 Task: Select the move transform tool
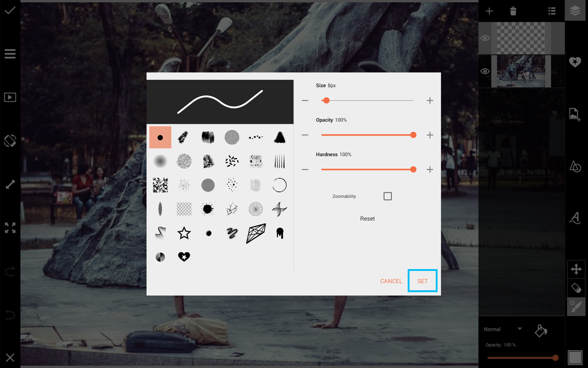pos(576,269)
